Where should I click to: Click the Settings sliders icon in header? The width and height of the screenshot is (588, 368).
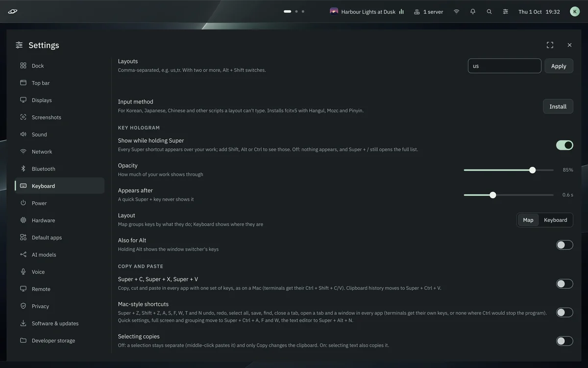coord(19,45)
